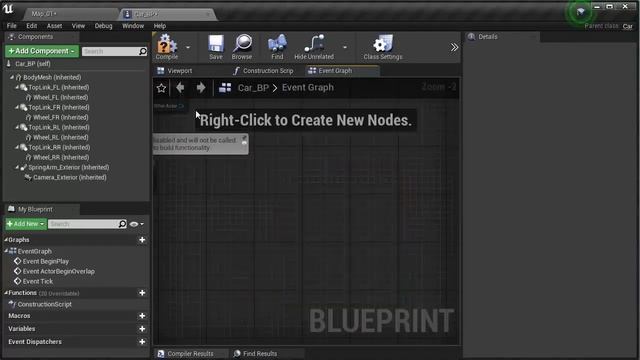Open view options eye dropdown
Screen dimensions: 640x360
click(x=136, y=224)
